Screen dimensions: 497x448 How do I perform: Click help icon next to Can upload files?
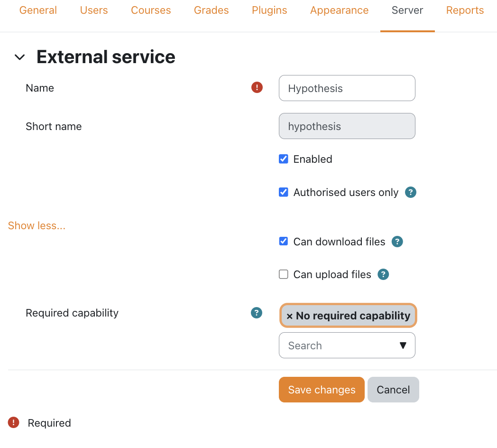(x=383, y=274)
